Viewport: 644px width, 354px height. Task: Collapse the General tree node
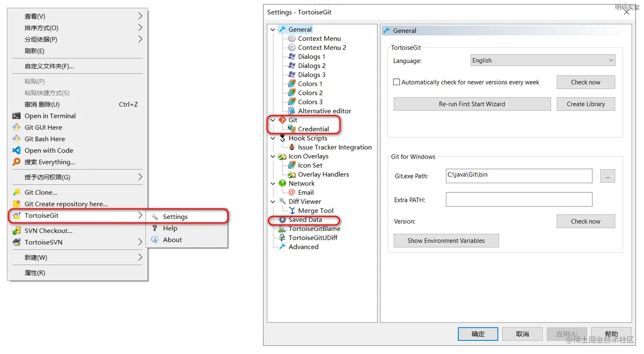click(x=273, y=30)
